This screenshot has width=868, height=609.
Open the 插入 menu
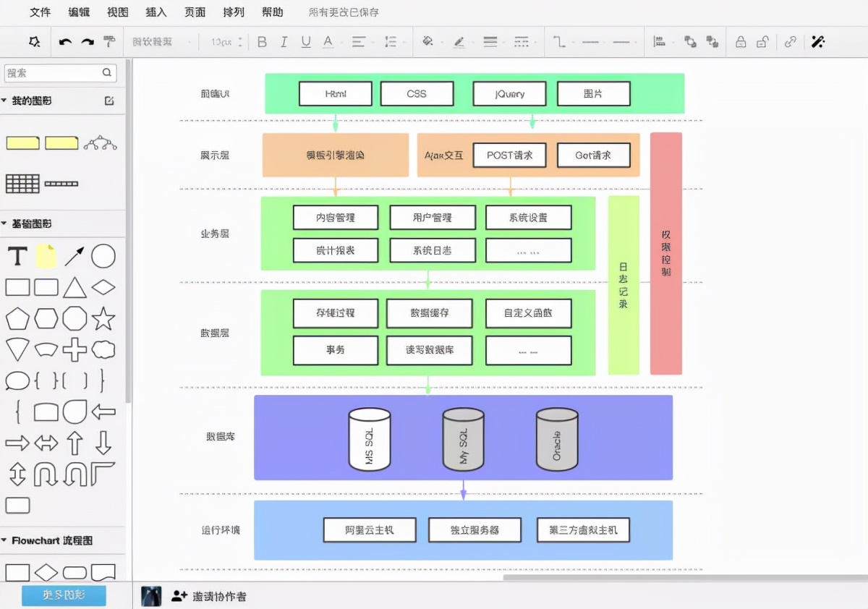(156, 12)
